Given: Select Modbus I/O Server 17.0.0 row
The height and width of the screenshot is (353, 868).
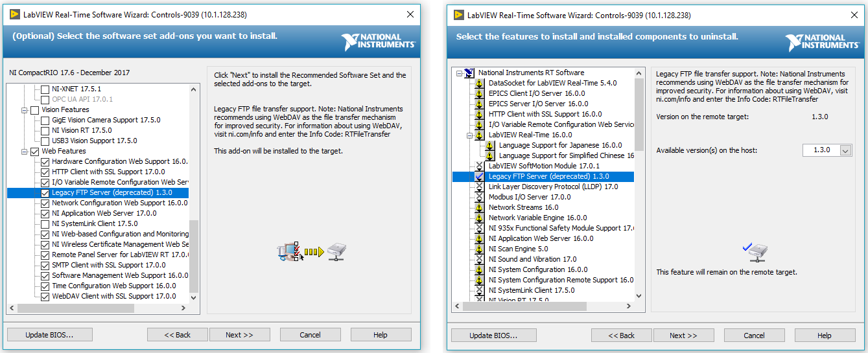Looking at the screenshot, I should 530,197.
